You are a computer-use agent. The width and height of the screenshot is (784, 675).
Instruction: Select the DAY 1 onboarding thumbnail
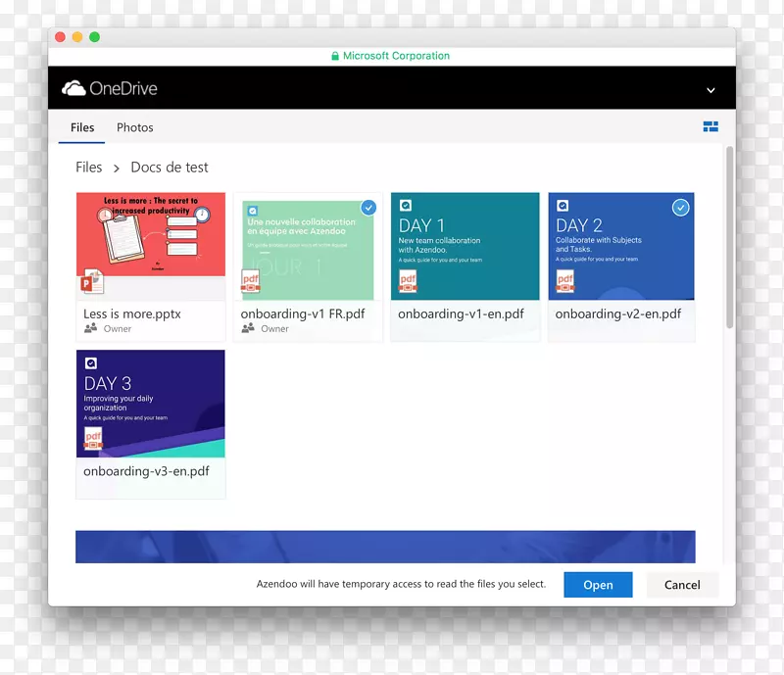pos(465,246)
